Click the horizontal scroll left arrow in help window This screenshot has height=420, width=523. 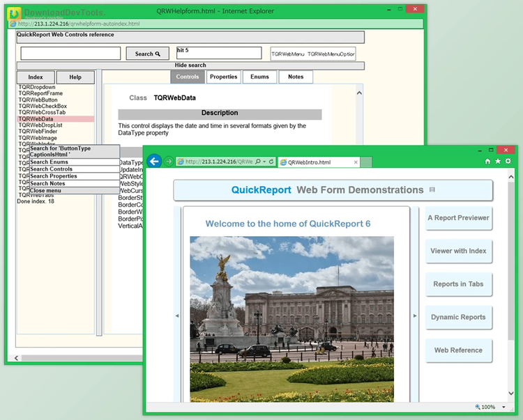pos(16,358)
